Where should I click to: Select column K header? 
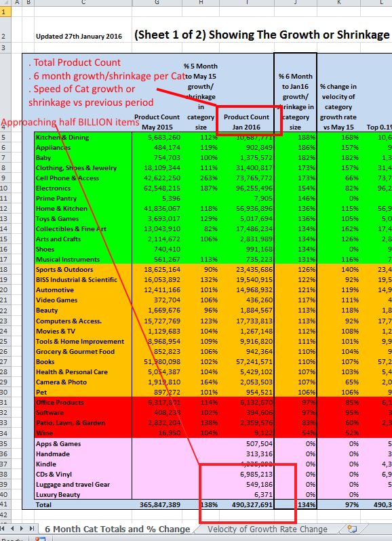click(338, 3)
